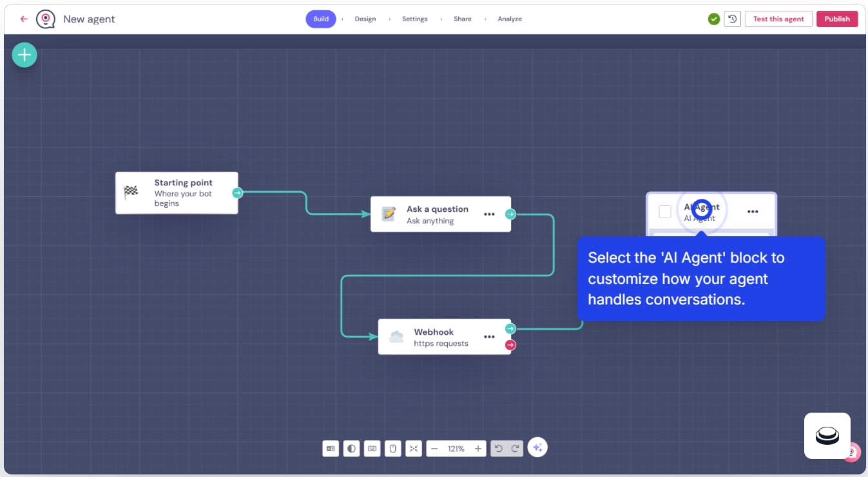
Task: Zoom in with the plus button
Action: [477, 449]
